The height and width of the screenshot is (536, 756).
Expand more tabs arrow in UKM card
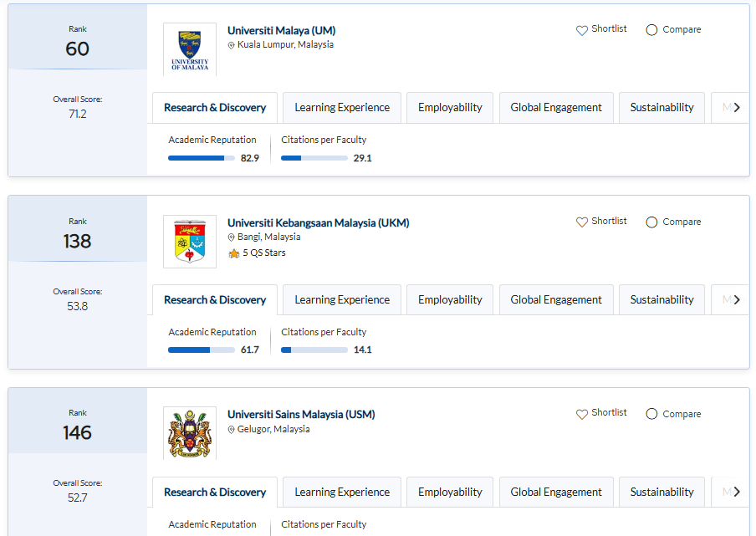737,300
